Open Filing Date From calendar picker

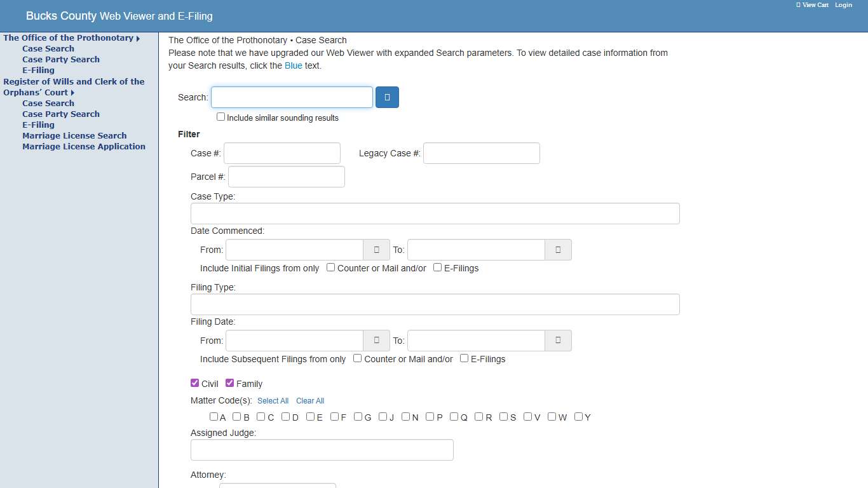click(376, 341)
